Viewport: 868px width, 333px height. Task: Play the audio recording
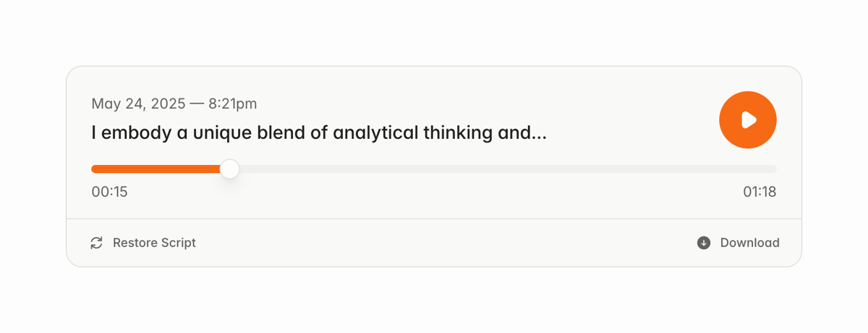click(747, 120)
